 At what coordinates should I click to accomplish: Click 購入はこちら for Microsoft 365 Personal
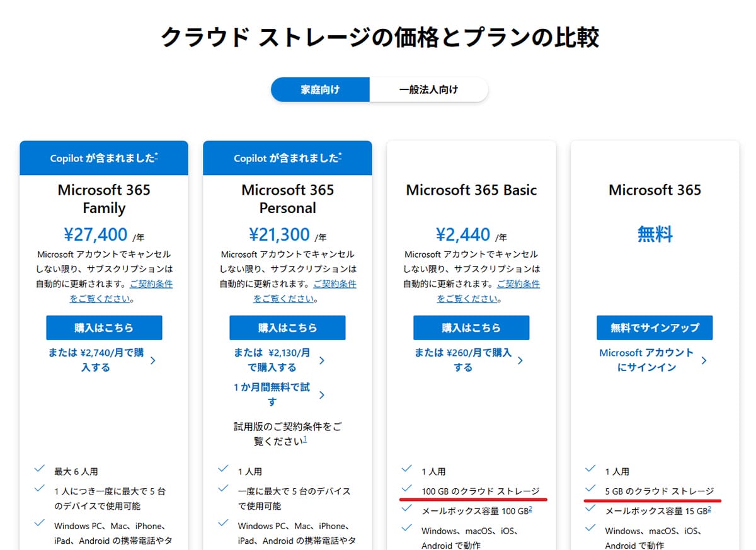[287, 328]
